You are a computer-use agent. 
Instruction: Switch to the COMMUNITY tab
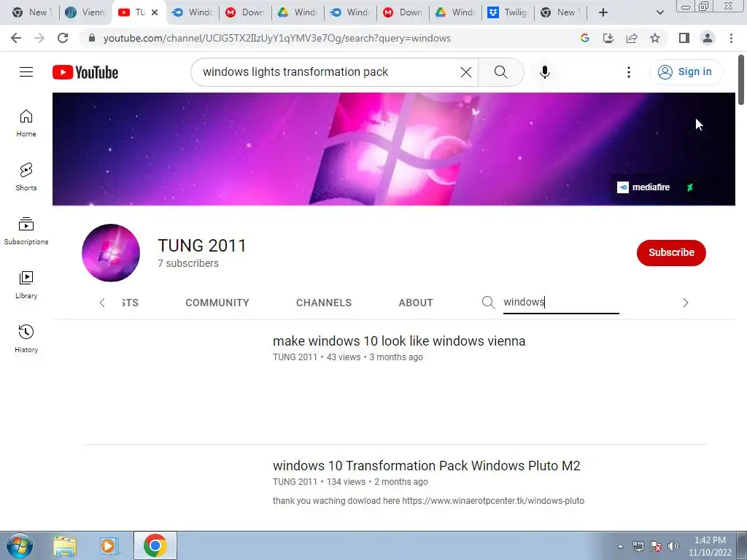pos(217,303)
